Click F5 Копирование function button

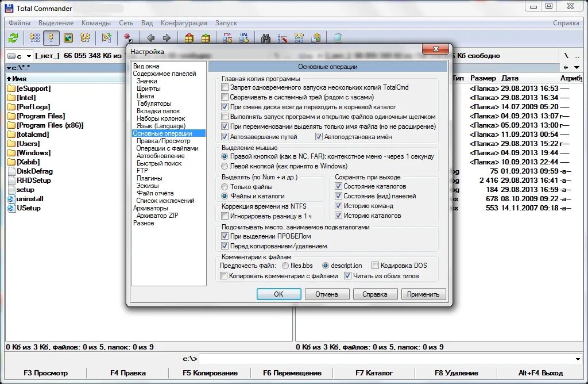click(x=210, y=373)
